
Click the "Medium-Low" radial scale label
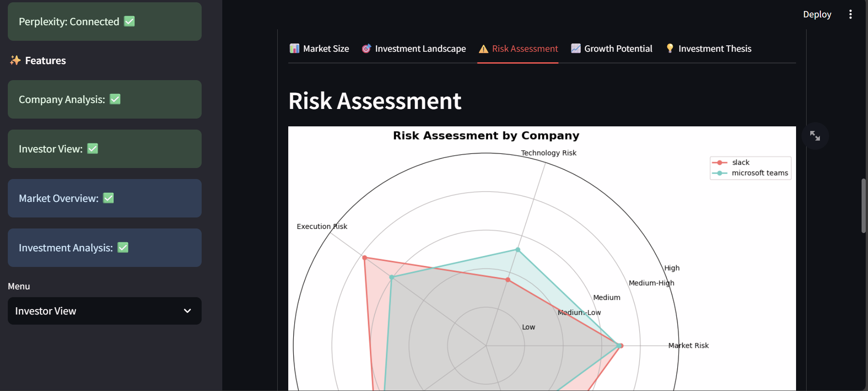pos(579,312)
